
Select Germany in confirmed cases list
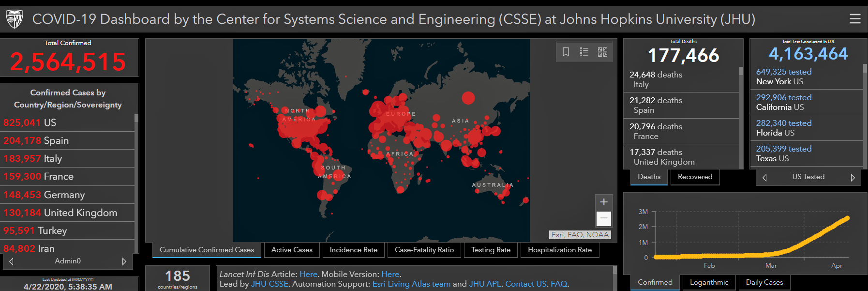click(x=67, y=195)
